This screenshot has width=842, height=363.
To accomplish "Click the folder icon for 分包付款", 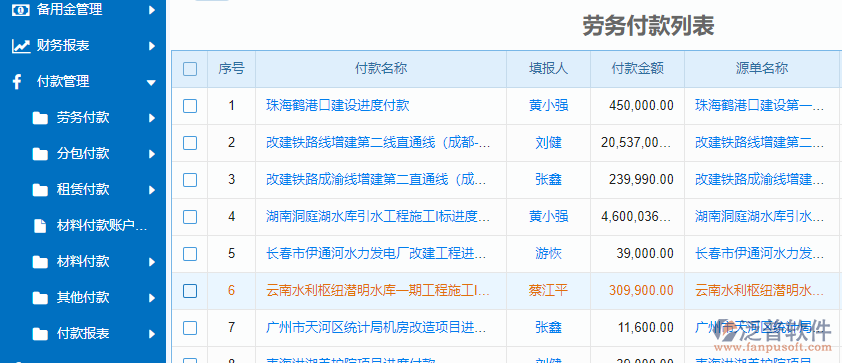I will pyautogui.click(x=40, y=154).
